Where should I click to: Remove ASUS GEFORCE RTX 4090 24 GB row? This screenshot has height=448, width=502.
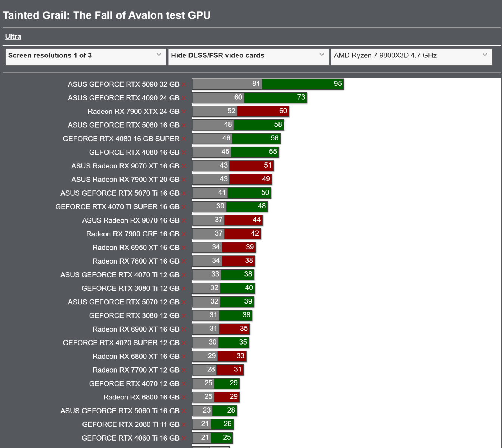point(184,98)
